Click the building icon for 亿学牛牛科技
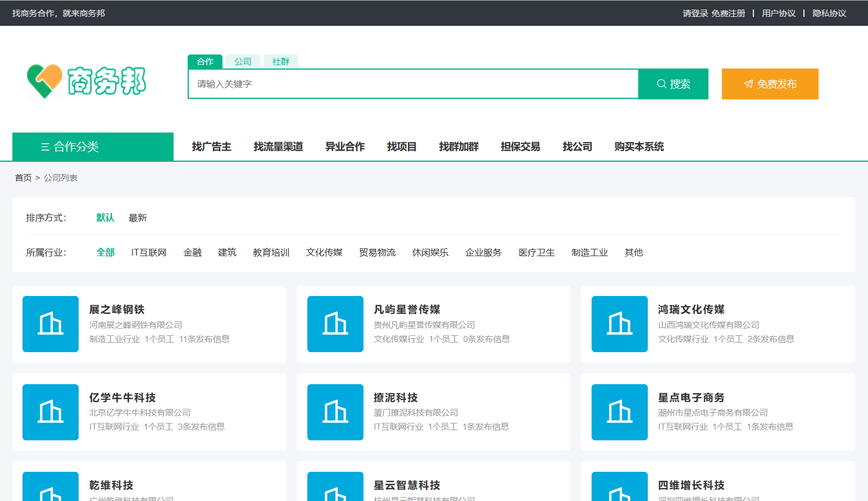Viewport: 868px width, 501px height. coord(51,412)
